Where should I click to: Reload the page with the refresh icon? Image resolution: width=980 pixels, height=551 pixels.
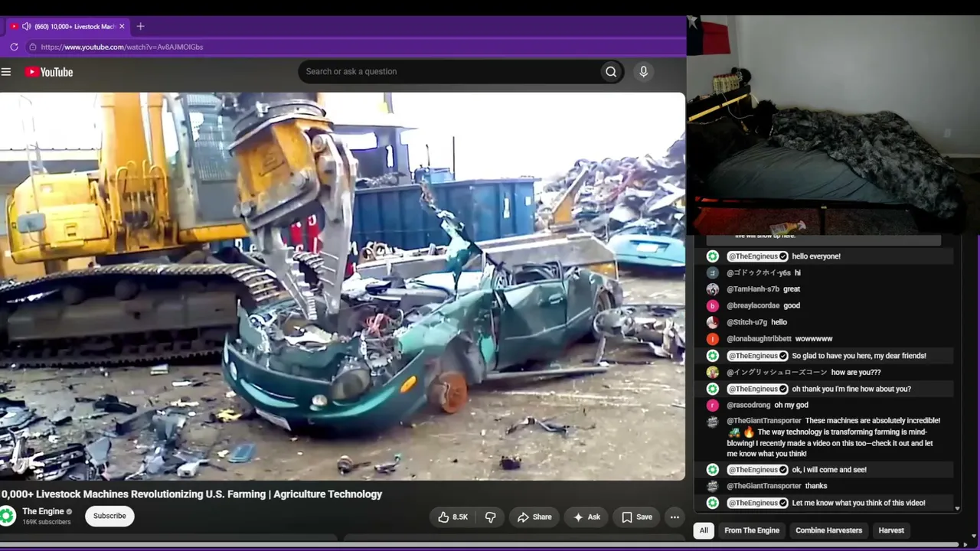pos(14,47)
